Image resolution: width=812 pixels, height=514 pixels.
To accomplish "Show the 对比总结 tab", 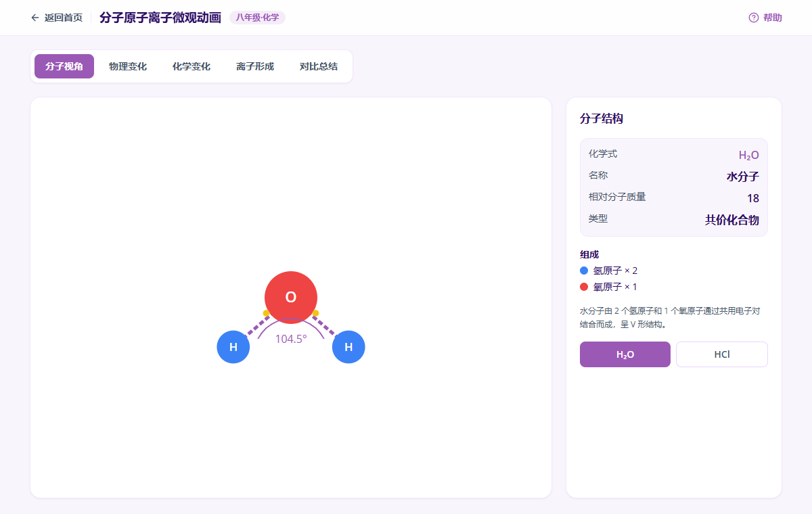I will click(319, 66).
